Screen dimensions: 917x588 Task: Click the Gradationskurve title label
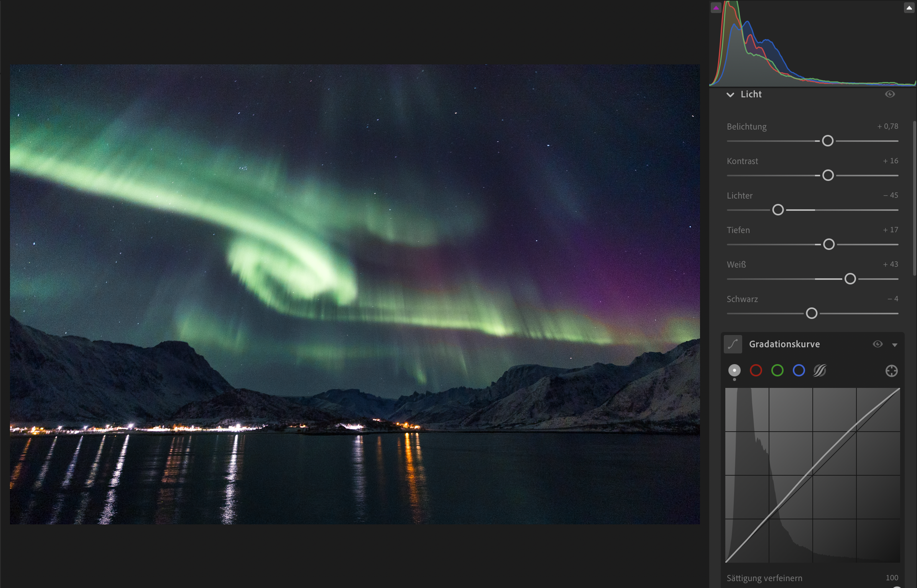[x=784, y=344]
